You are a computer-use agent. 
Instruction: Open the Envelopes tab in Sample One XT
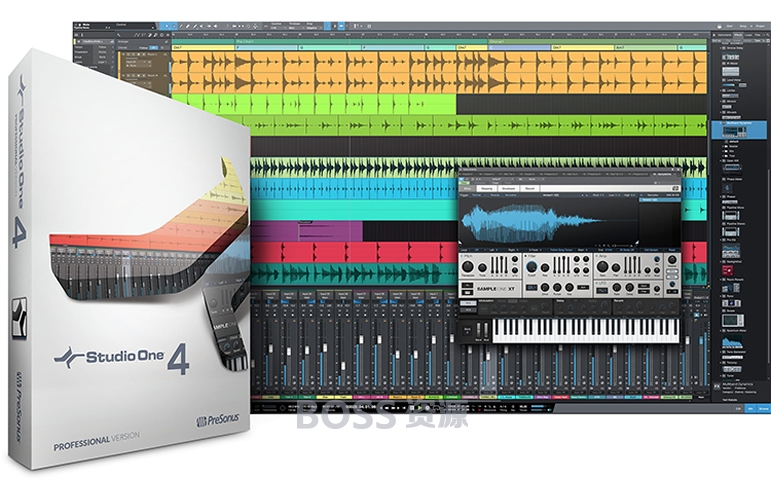(508, 188)
